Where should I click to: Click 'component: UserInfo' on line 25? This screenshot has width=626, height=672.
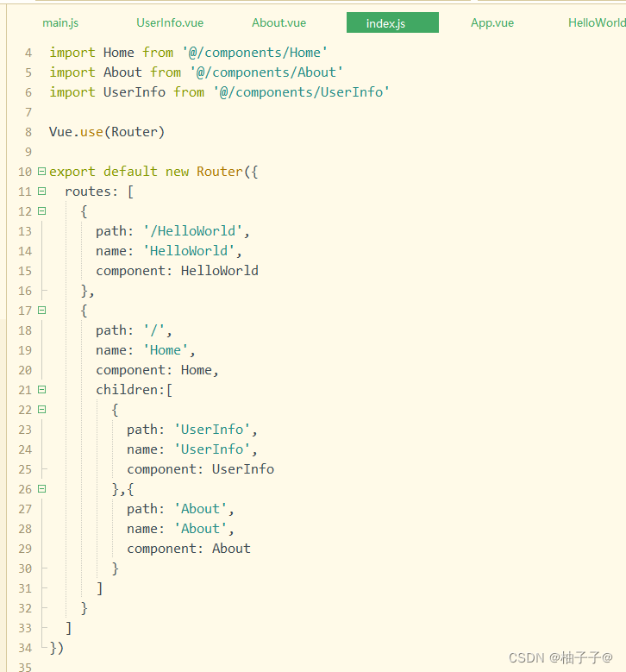(201, 469)
